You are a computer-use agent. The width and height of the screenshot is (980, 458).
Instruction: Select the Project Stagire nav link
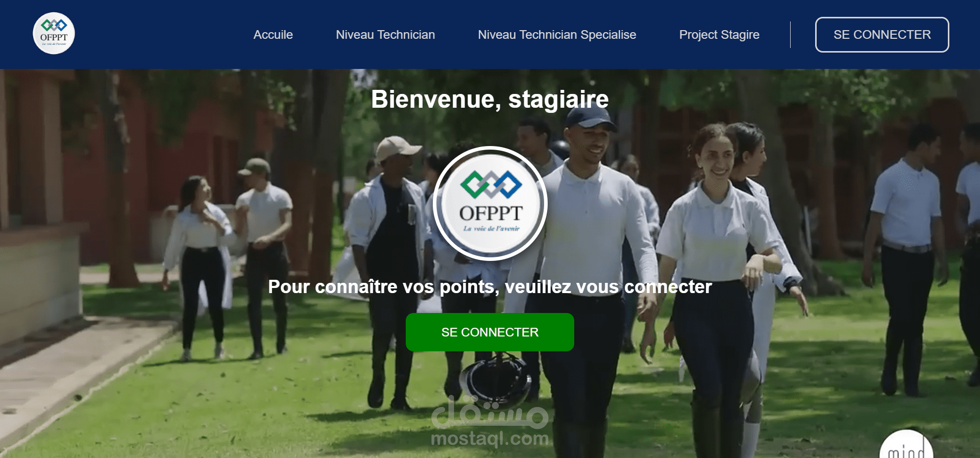point(719,35)
